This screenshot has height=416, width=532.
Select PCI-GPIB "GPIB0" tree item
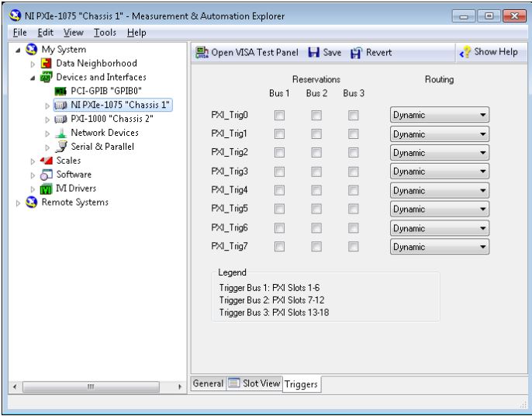(105, 91)
